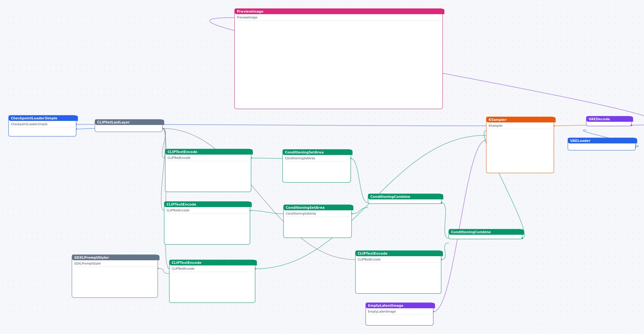Viewport: 644px width, 334px height.
Task: Select the topmost CLIPTextEncode node header
Action: [209, 152]
